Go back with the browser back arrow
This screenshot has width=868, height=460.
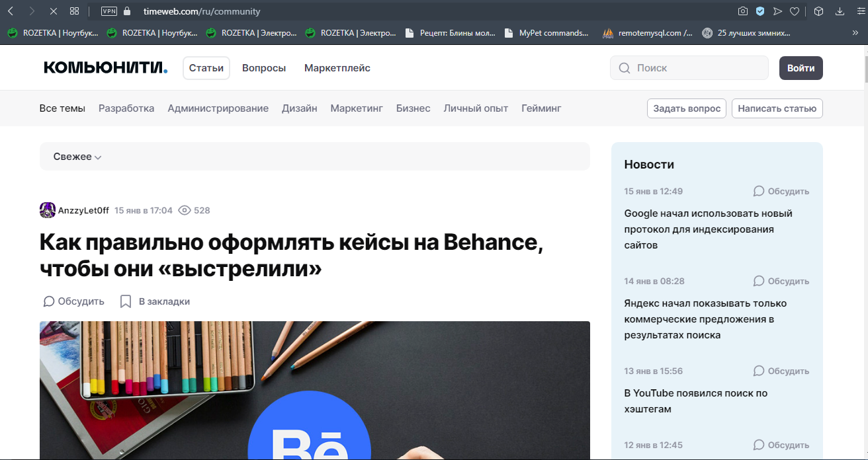(x=11, y=11)
